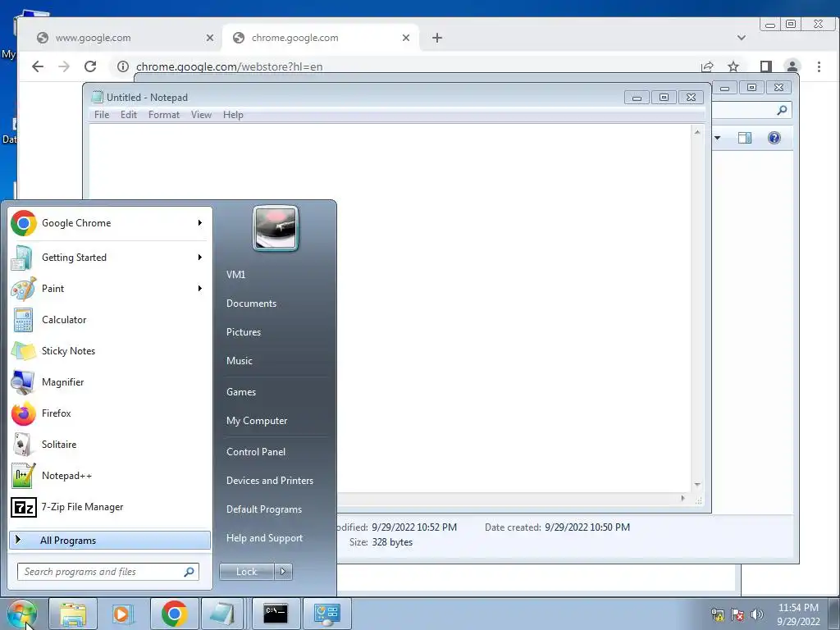This screenshot has height=630, width=840.
Task: Open Windows Media Player taskbar icon
Action: (123, 614)
